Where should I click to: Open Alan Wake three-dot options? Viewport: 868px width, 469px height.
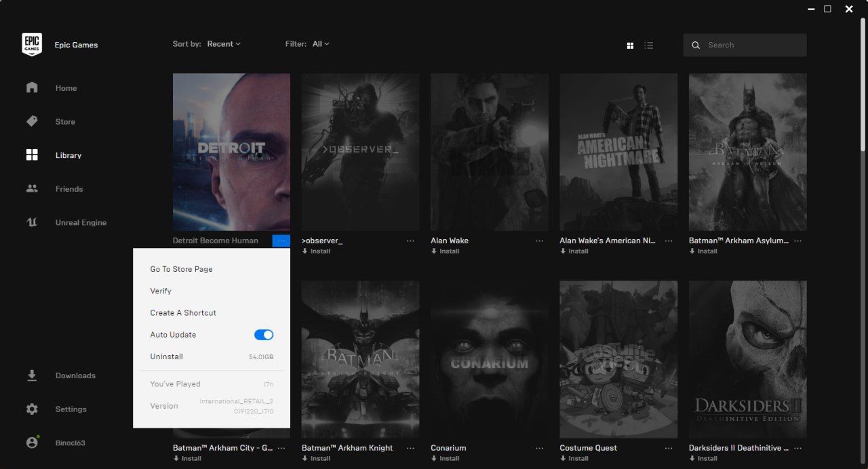click(540, 241)
